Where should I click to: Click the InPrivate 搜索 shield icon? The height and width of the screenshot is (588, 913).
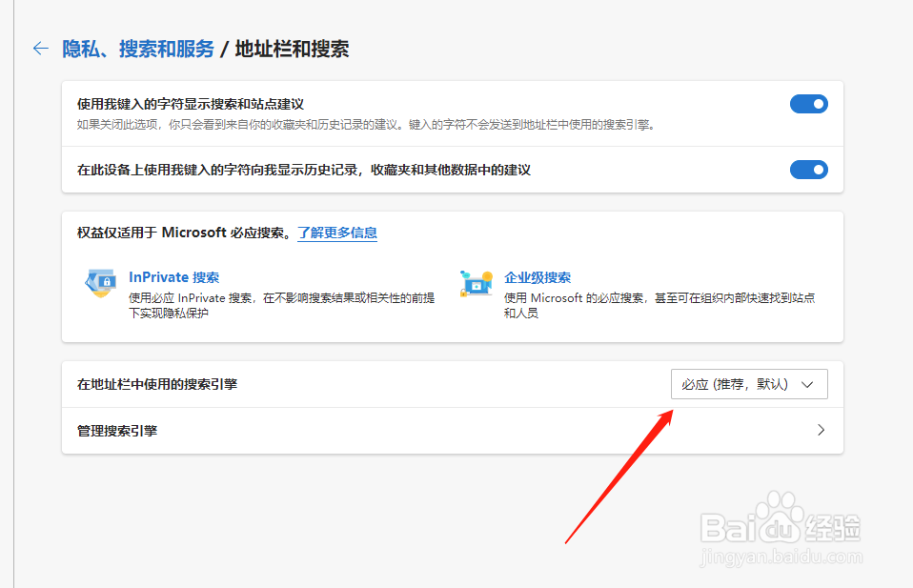point(100,284)
